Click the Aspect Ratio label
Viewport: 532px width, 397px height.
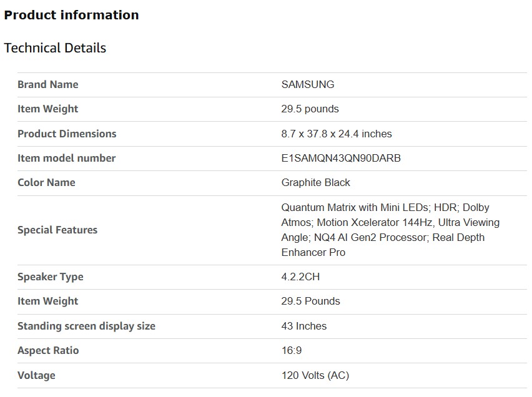click(x=48, y=350)
